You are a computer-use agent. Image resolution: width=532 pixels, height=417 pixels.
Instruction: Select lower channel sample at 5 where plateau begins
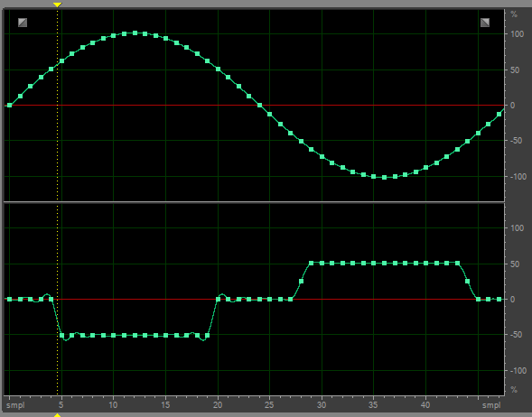[61, 335]
